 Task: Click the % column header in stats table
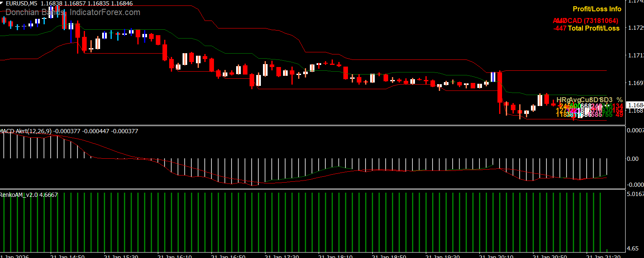(619, 100)
